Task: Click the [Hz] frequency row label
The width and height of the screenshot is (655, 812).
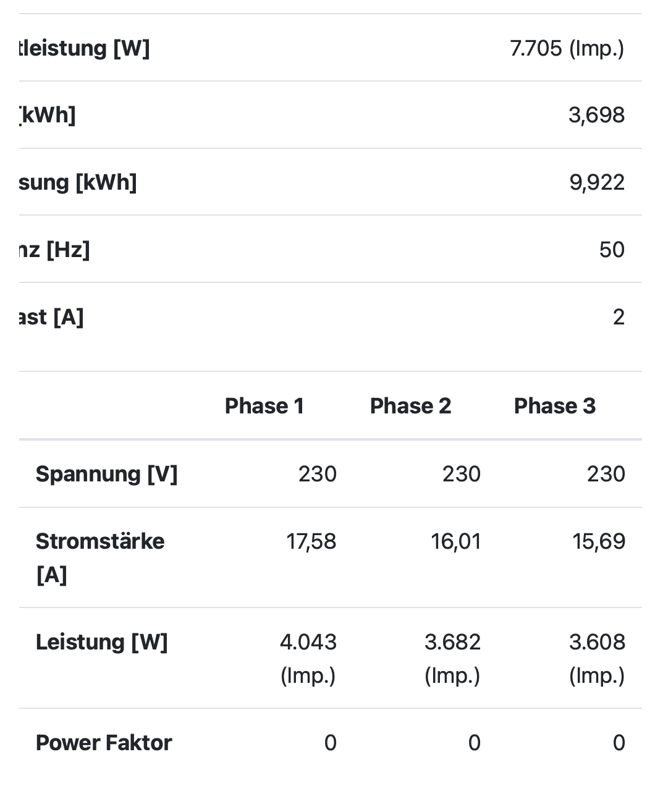Action: (x=54, y=250)
